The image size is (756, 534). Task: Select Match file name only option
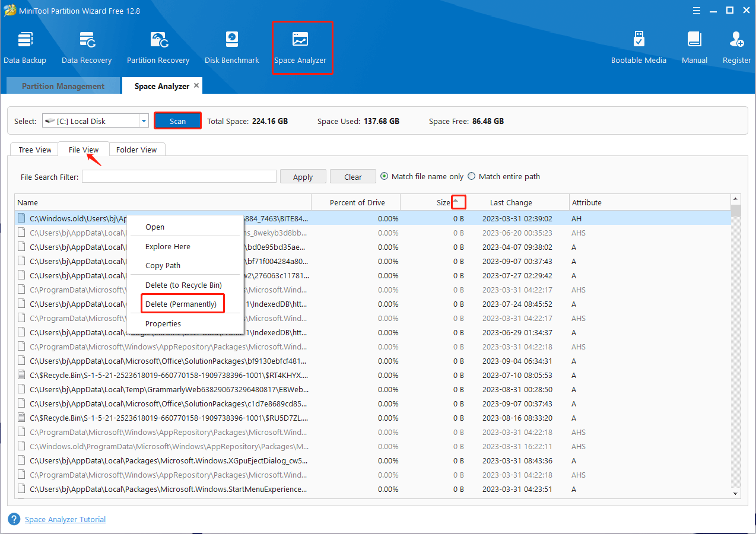click(422, 176)
